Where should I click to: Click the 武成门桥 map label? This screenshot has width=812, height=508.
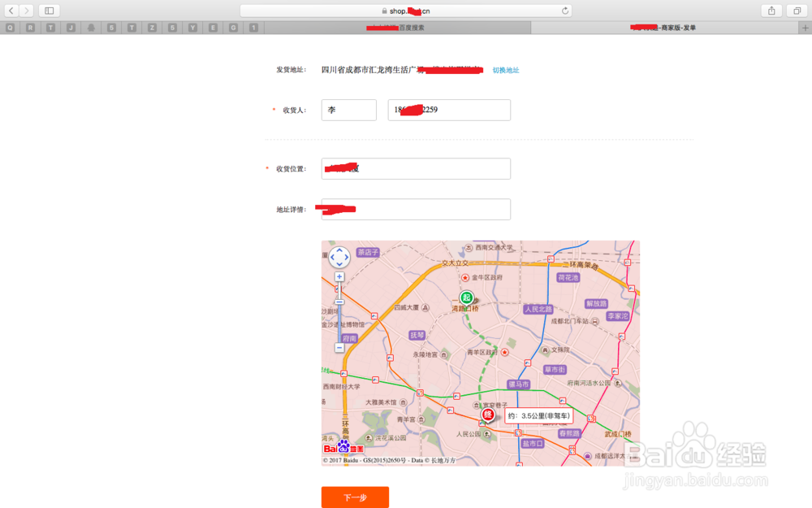click(x=618, y=434)
